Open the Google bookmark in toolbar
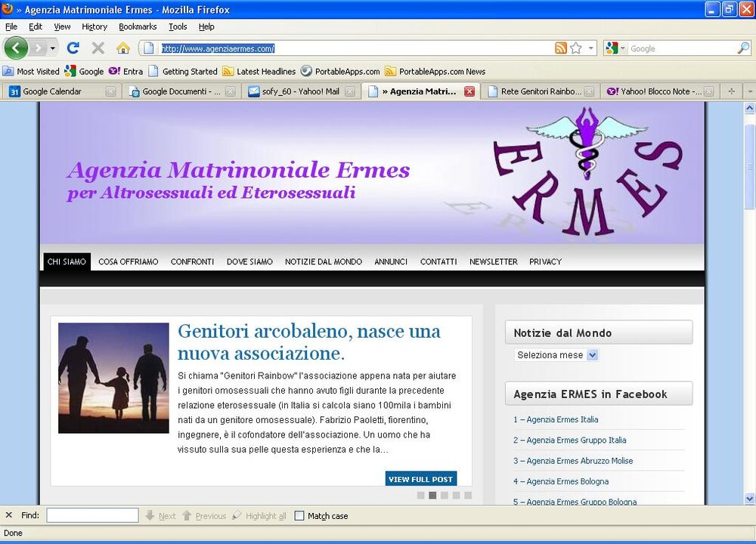 85,71
